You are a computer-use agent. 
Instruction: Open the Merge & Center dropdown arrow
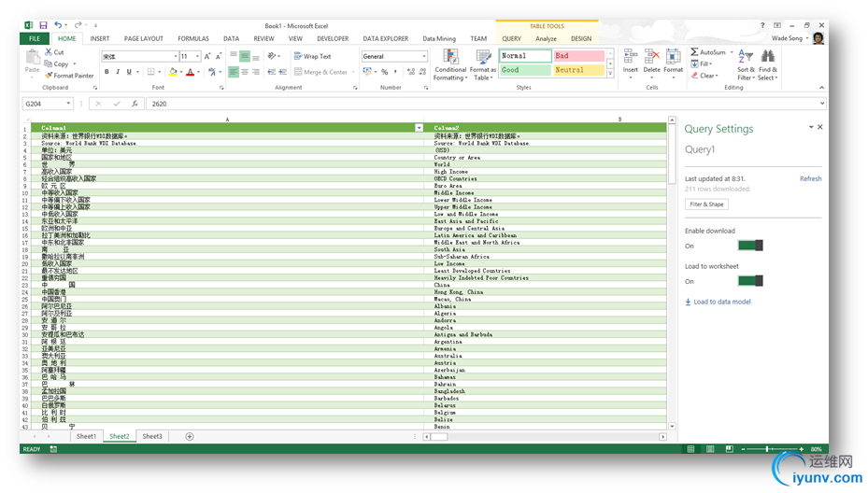(353, 72)
